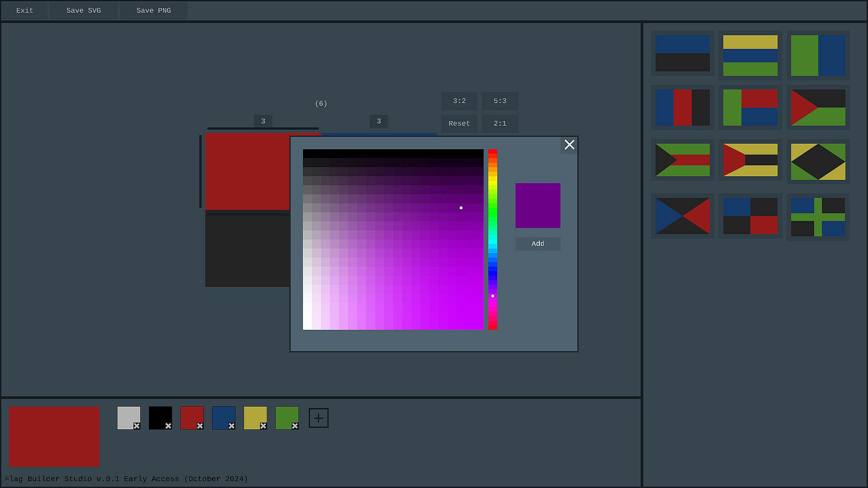Choose the Nordic cross flag template
The image size is (868, 488).
818,217
